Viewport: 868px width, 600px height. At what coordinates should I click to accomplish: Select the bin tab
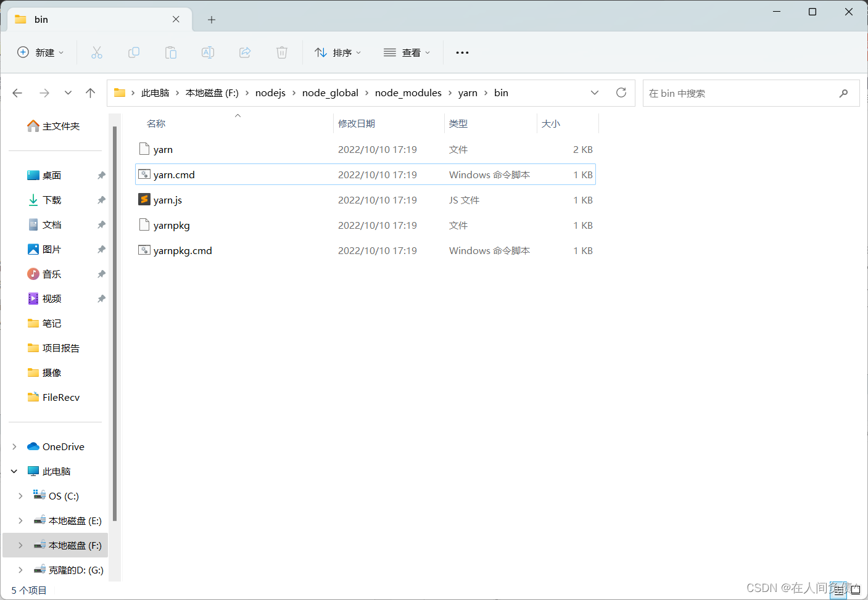coord(99,19)
